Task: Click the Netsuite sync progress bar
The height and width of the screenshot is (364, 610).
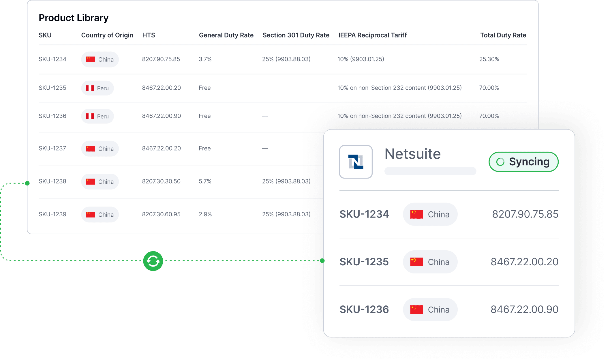Action: tap(430, 171)
